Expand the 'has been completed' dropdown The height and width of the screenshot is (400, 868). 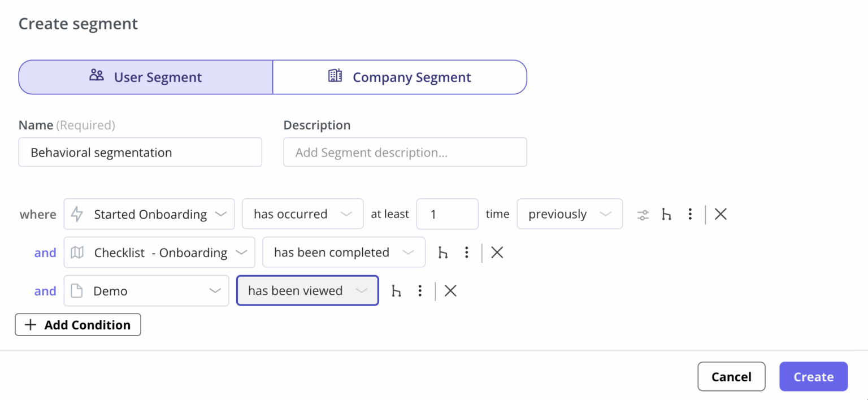[x=344, y=253]
